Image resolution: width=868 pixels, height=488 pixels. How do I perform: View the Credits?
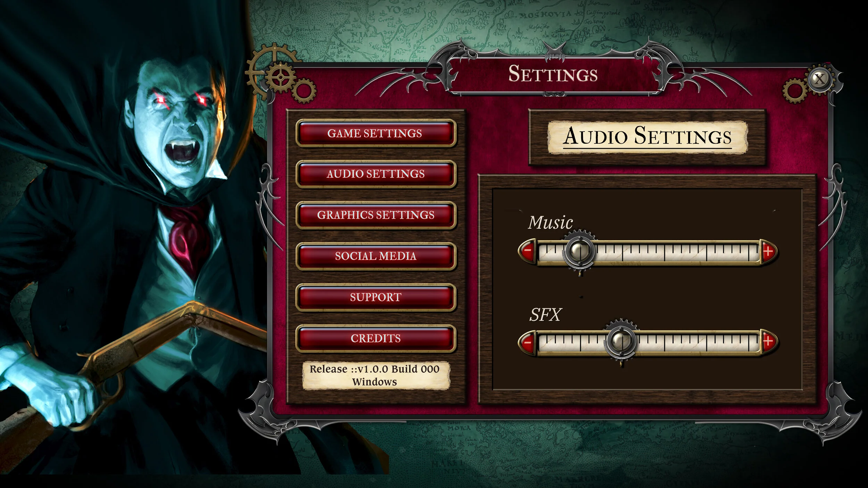click(x=375, y=338)
